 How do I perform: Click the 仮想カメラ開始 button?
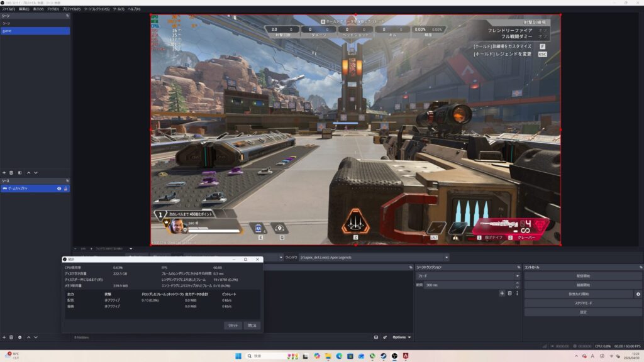(x=579, y=294)
